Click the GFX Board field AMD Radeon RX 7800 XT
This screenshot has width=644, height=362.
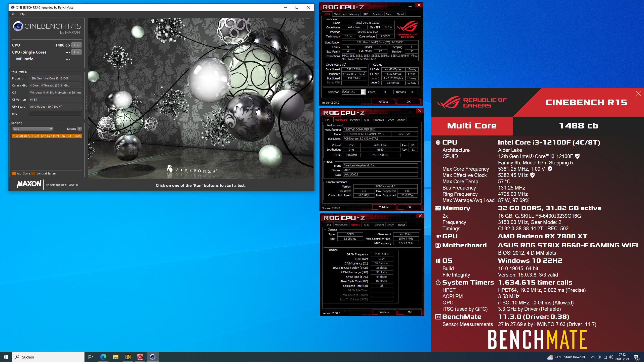point(55,107)
